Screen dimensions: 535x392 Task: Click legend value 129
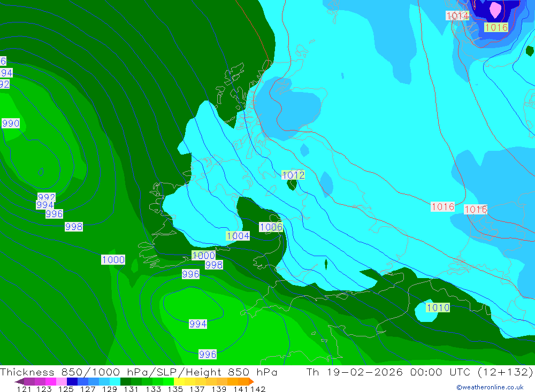(110, 389)
